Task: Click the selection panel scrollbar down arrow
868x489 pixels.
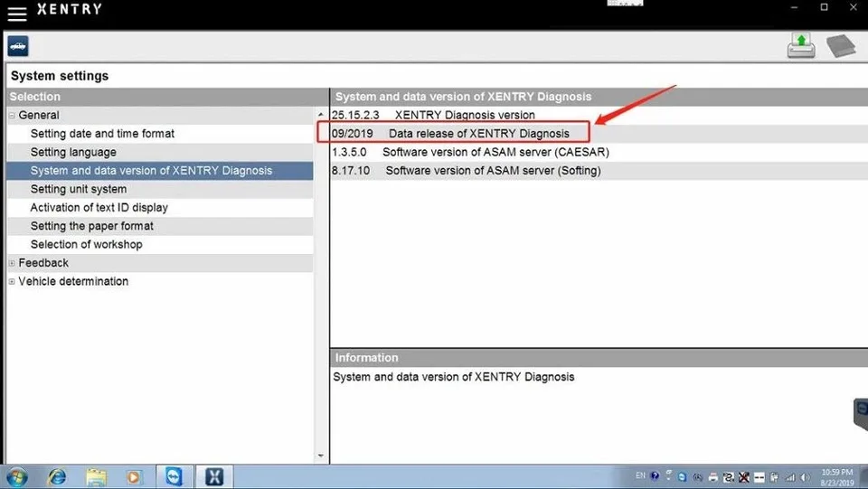Action: pos(320,456)
